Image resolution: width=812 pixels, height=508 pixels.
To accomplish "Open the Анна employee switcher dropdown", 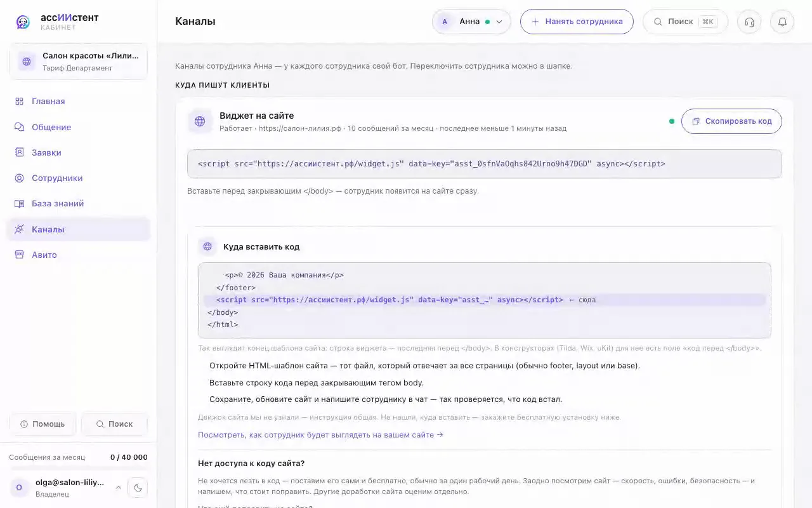I will (472, 22).
